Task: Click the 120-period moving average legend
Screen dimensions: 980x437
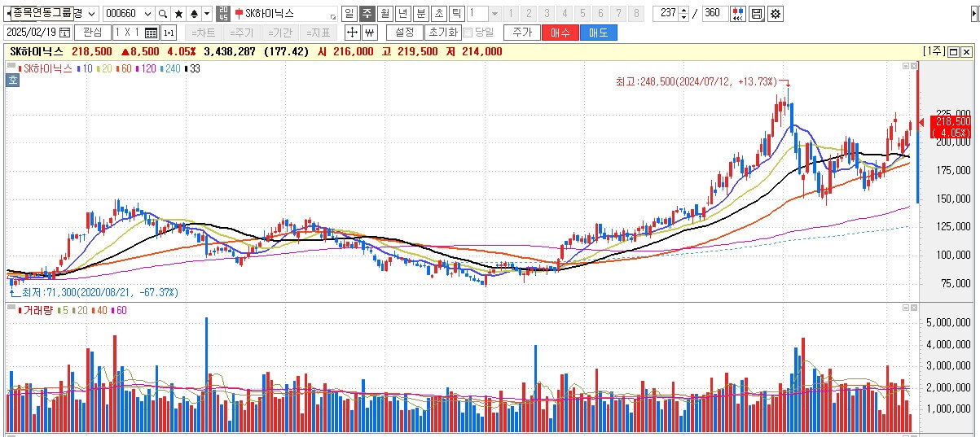Action: point(147,68)
